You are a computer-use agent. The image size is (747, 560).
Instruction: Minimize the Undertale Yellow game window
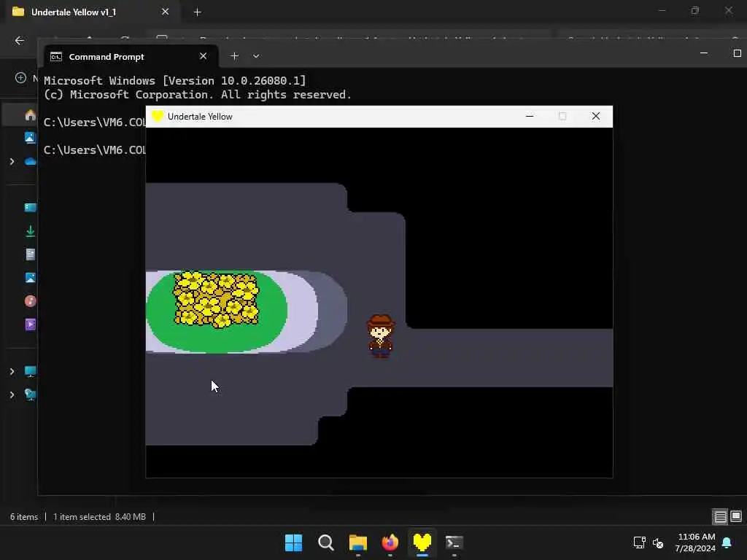click(530, 116)
